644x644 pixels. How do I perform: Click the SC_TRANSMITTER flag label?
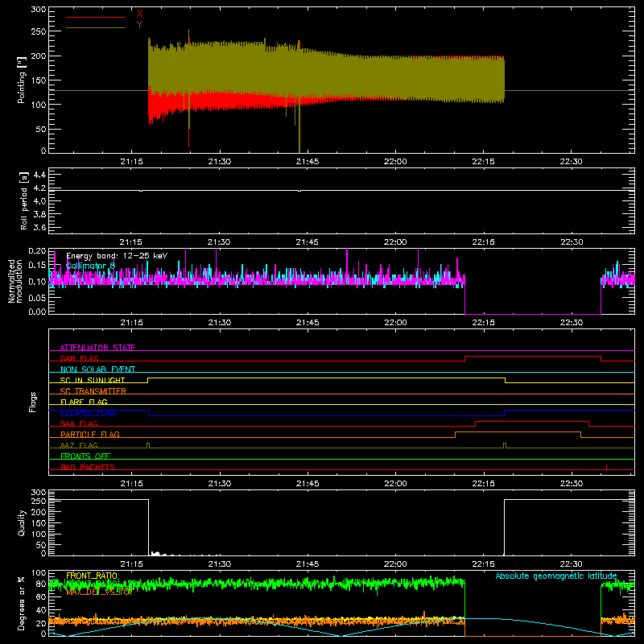93,390
